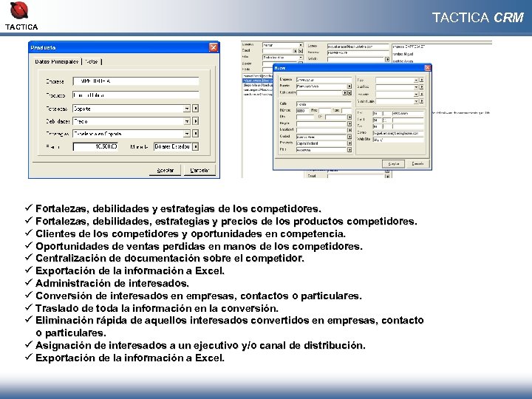Image resolution: width=532 pixels, height=399 pixels.
Task: Open the top-left combo in background window
Action: pos(301,45)
